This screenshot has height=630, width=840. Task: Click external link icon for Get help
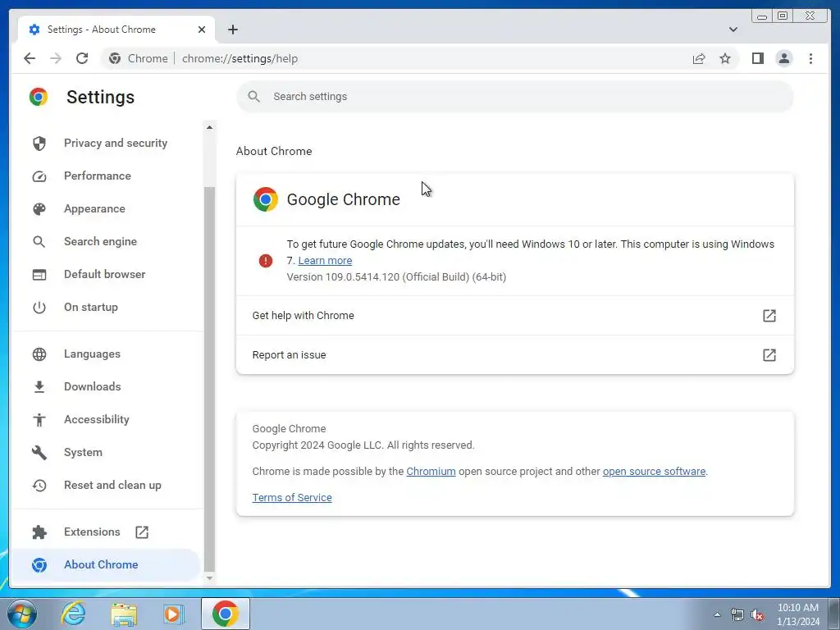pyautogui.click(x=769, y=316)
